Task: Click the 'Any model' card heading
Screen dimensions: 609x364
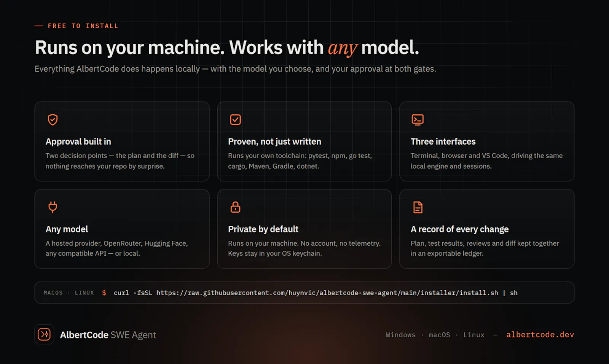Action: tap(67, 229)
